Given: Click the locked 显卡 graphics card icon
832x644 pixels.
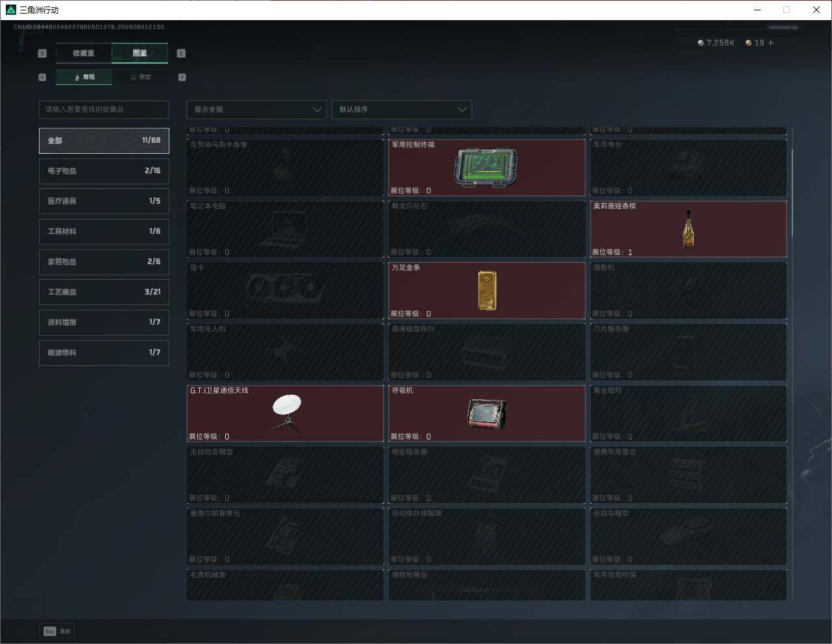Looking at the screenshot, I should pyautogui.click(x=284, y=288).
